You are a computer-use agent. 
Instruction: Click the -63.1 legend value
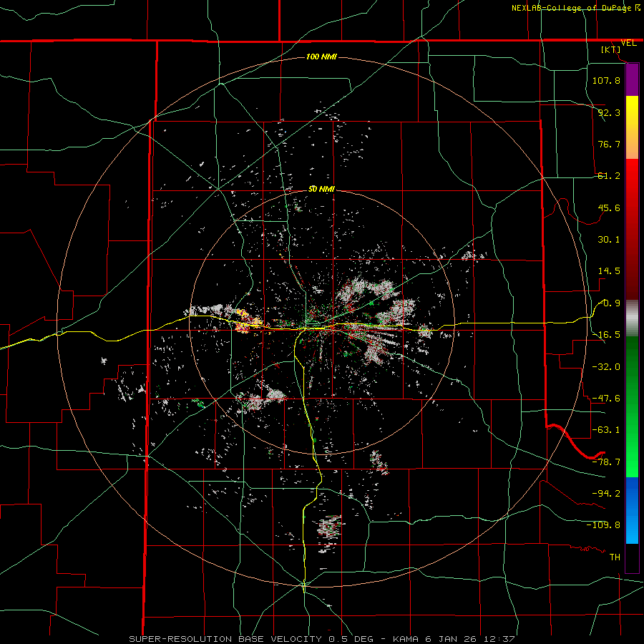606,430
